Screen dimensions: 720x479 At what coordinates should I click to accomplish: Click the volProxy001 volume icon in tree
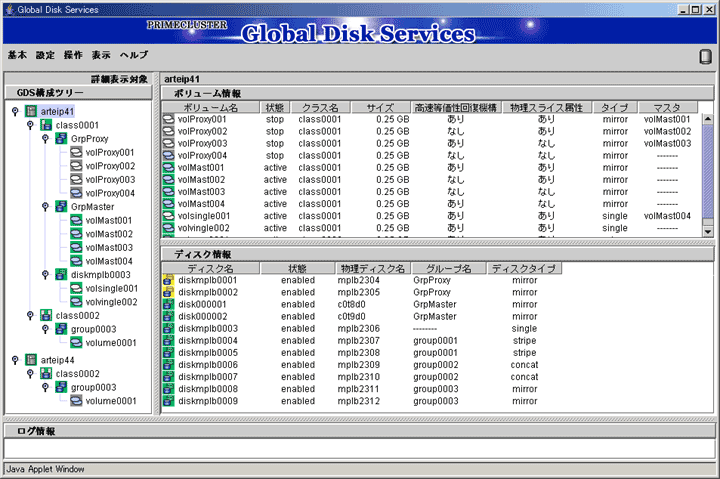[76, 152]
